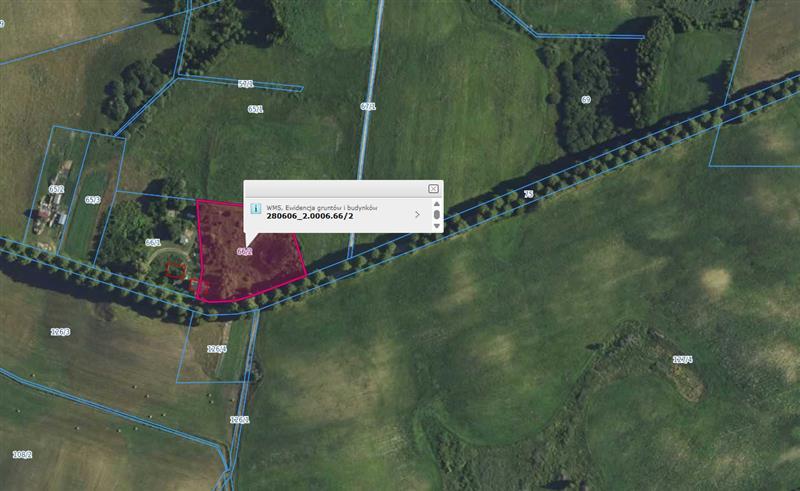Screen dimensions: 800x491
Task: Select parcel 65/2 on the map
Action: pos(56,189)
